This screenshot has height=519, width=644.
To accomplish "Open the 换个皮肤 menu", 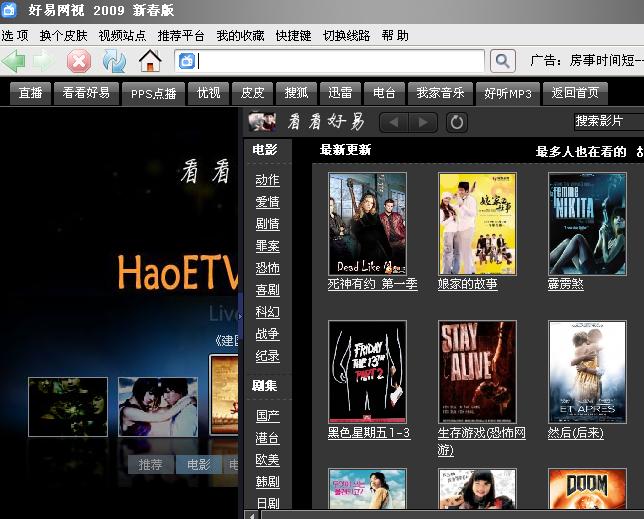I will (64, 36).
